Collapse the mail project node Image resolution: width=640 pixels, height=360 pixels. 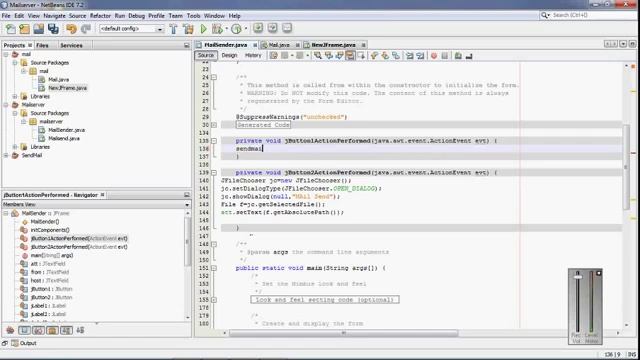point(6,54)
